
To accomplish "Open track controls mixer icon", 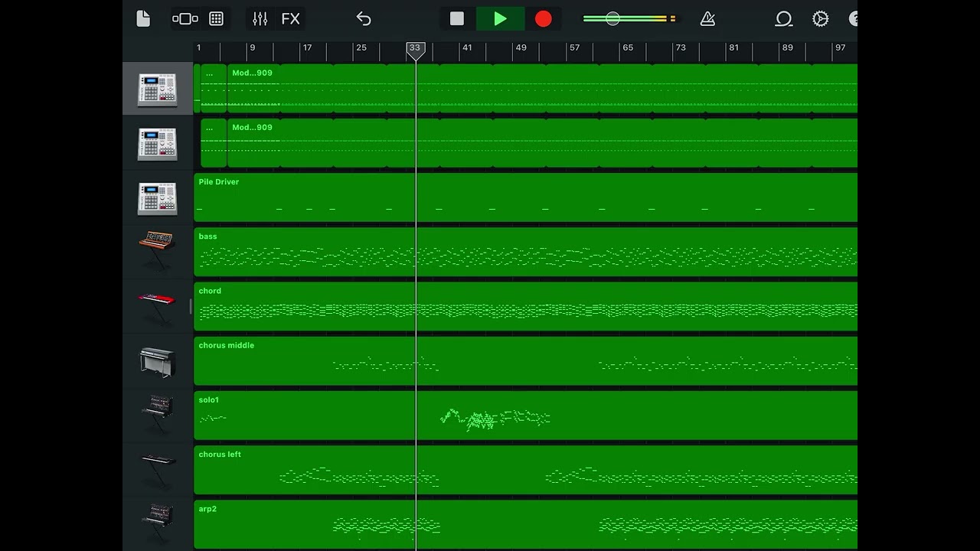I will [x=260, y=19].
